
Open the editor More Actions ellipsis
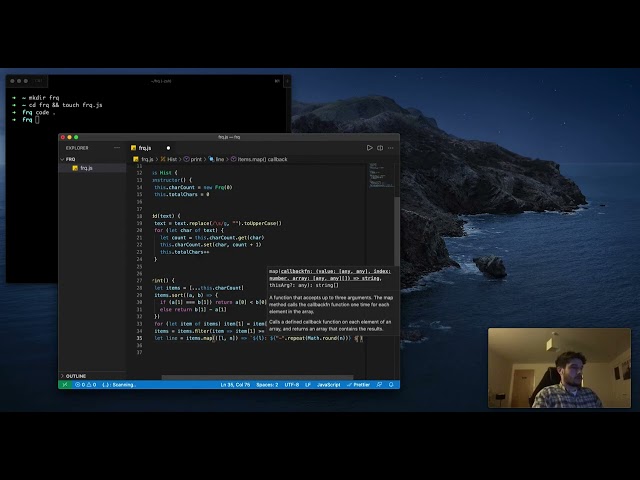[390, 148]
